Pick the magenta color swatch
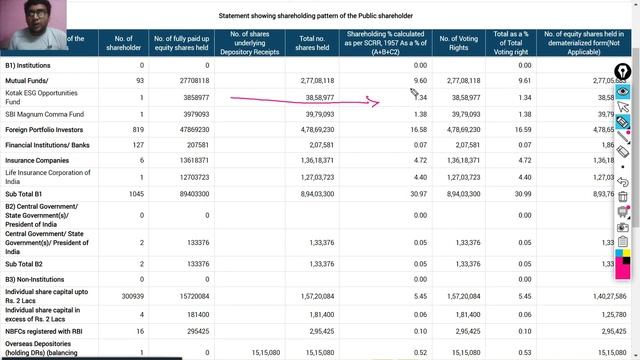The image size is (640, 360). pyautogui.click(x=622, y=271)
